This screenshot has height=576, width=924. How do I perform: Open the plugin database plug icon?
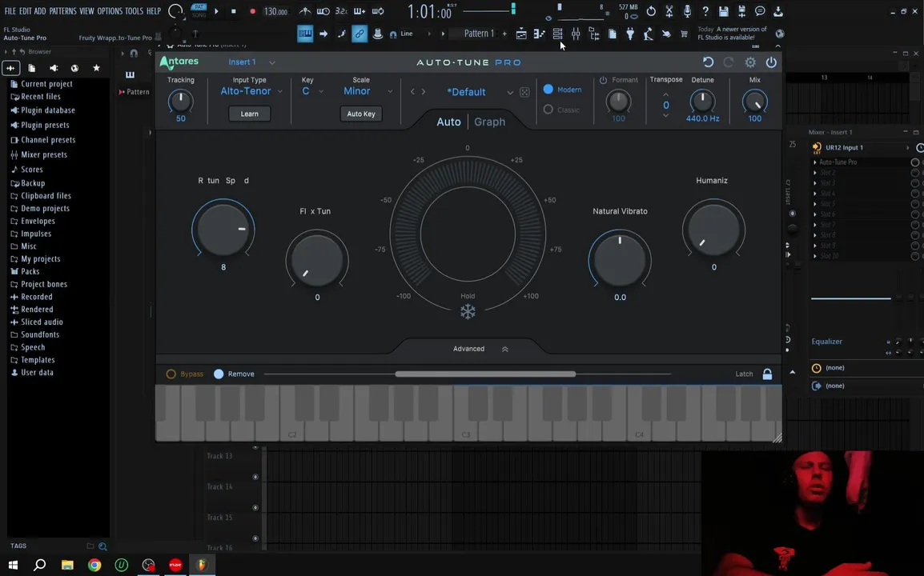point(630,34)
